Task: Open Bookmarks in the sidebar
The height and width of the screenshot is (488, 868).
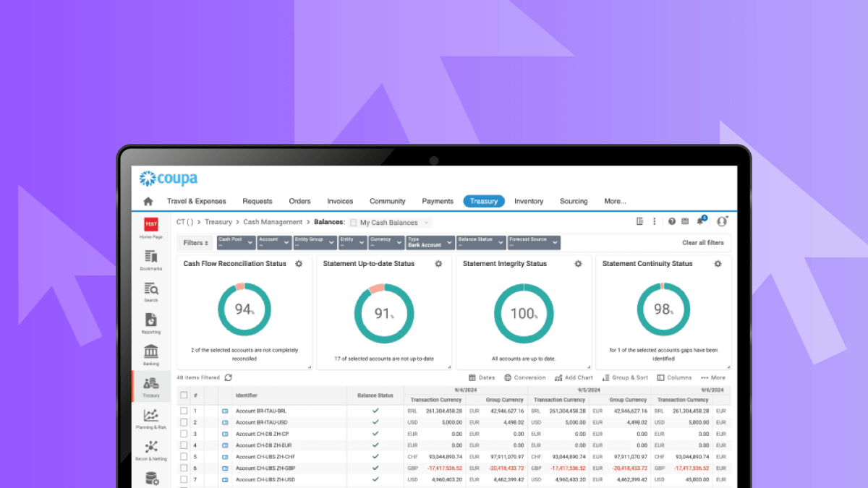Action: point(151,260)
